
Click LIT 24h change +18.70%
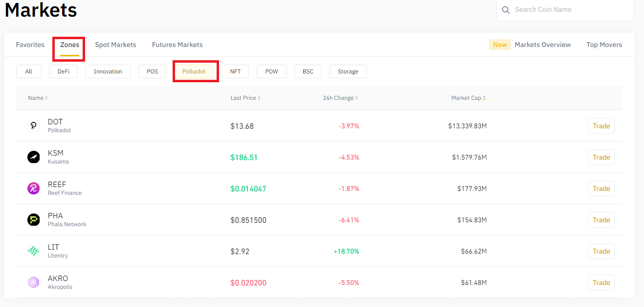click(x=346, y=251)
